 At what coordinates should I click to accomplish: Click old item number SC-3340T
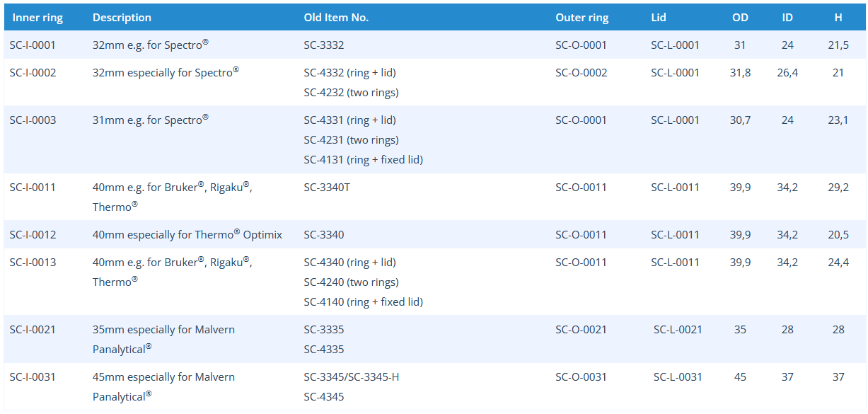(327, 188)
